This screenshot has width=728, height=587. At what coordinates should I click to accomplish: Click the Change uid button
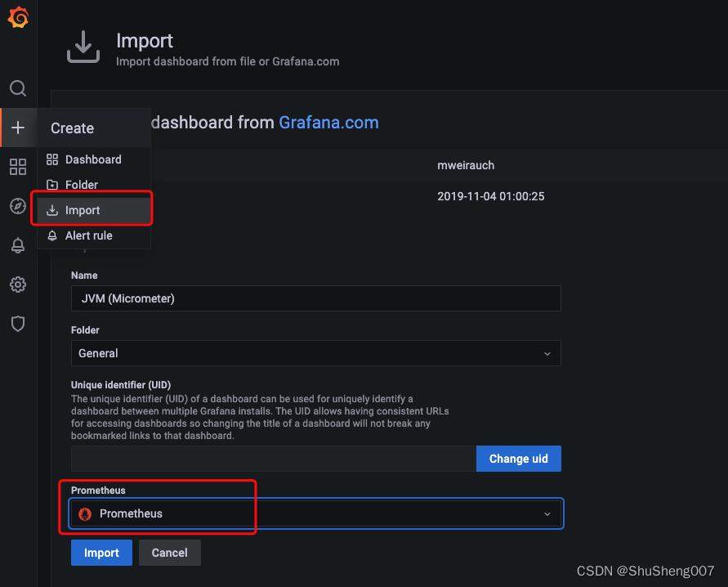[519, 459]
